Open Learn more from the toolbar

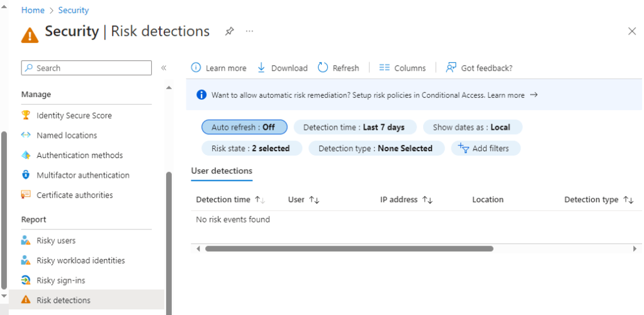tap(218, 68)
